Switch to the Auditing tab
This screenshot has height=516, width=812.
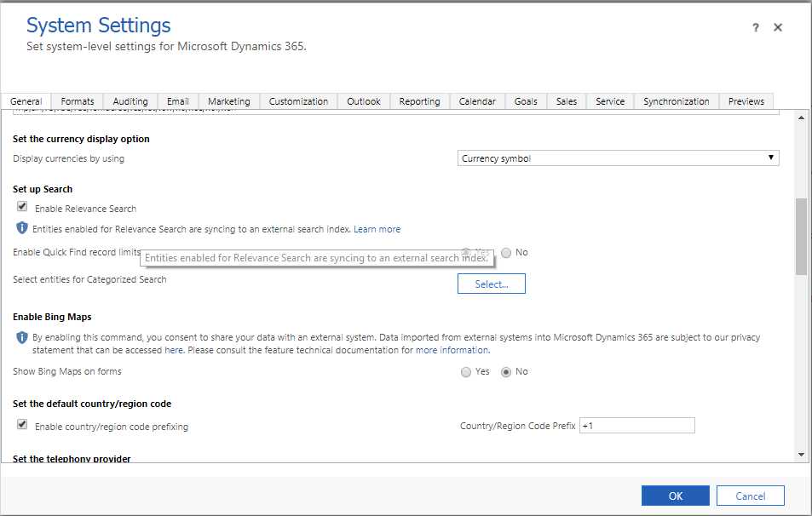(130, 101)
